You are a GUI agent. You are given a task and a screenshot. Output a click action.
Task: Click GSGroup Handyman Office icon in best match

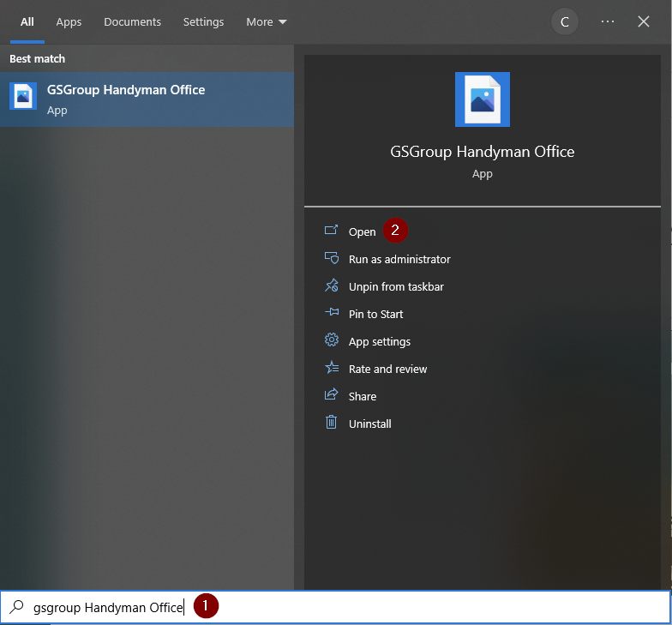pos(23,96)
